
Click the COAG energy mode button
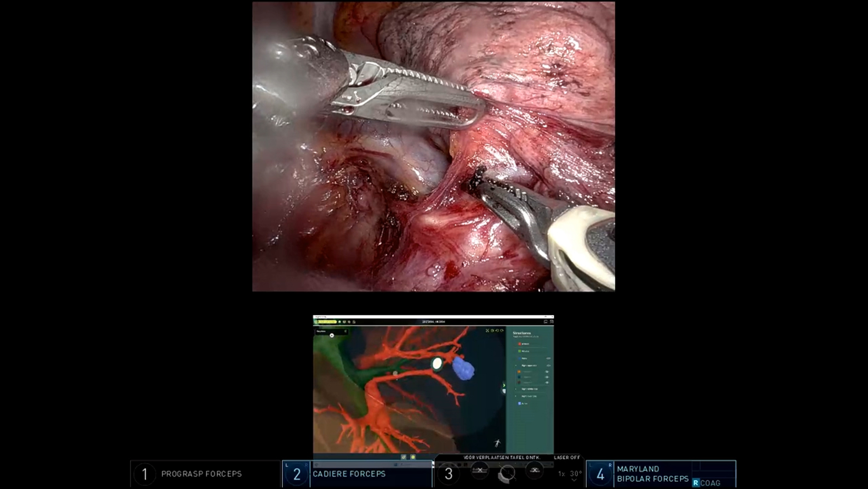(707, 483)
